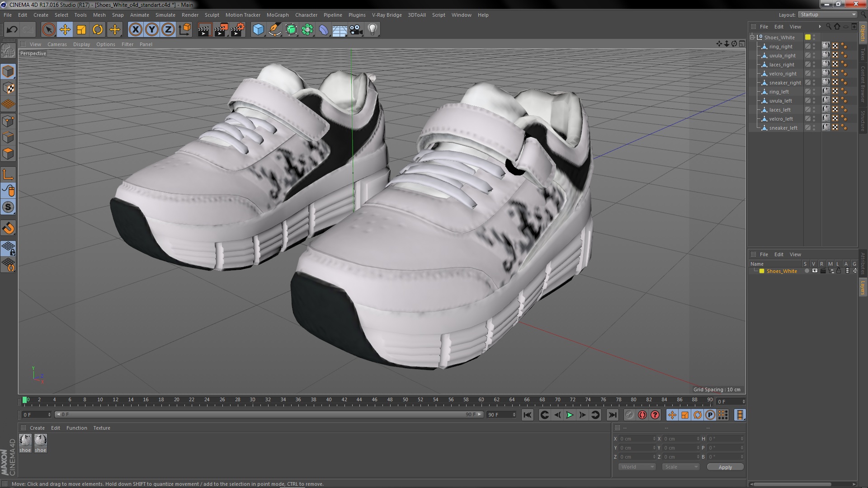Select sneaker_left object

pyautogui.click(x=783, y=128)
